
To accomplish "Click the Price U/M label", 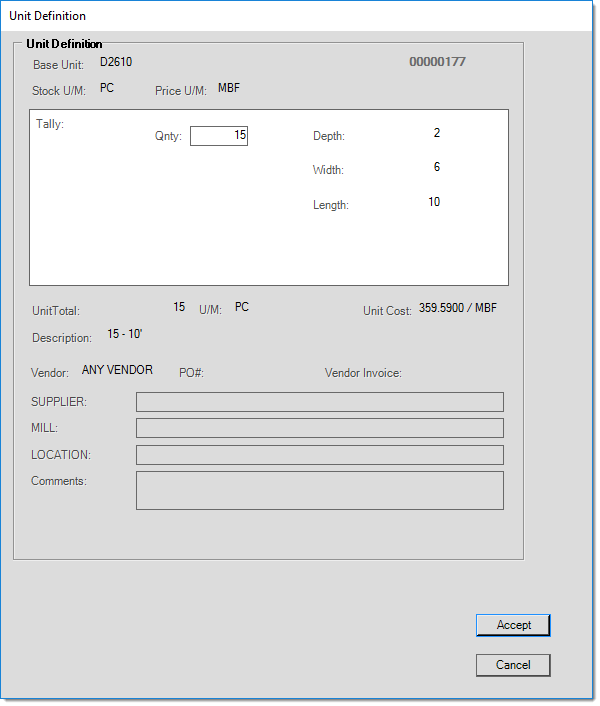I will (181, 91).
